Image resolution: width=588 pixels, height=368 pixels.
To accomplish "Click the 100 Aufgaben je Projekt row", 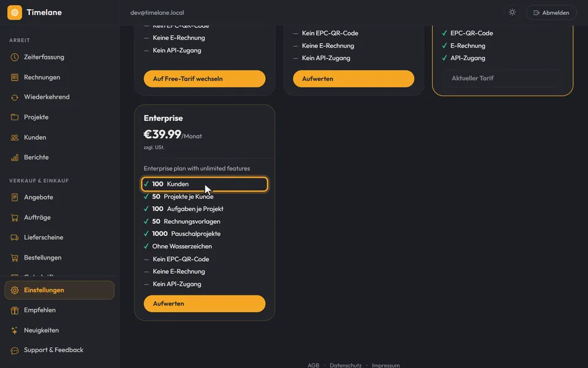I will pos(205,209).
